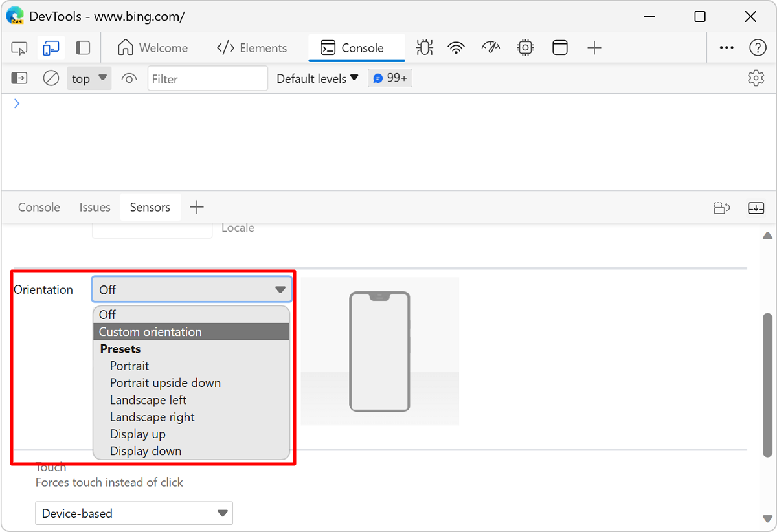Activate the Inspect element tool icon
This screenshot has width=777, height=532.
click(19, 48)
